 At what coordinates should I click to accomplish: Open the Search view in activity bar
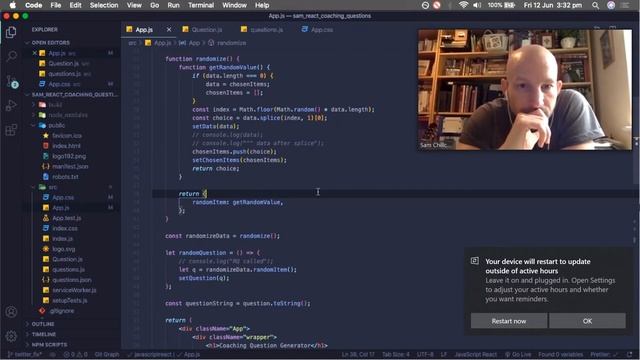tap(11, 56)
